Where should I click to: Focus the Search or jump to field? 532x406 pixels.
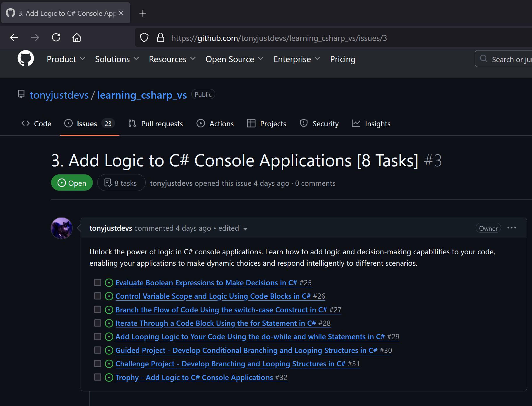tap(503, 59)
